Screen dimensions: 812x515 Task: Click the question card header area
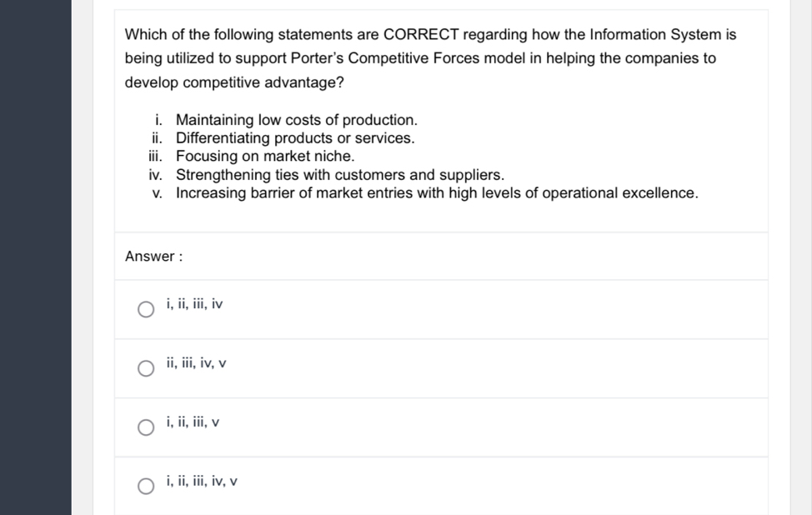coord(440,18)
